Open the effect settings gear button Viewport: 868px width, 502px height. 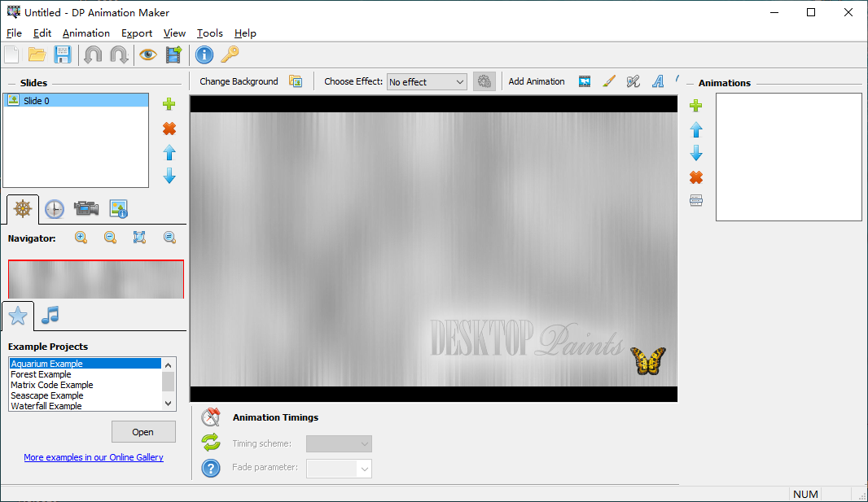pyautogui.click(x=484, y=81)
